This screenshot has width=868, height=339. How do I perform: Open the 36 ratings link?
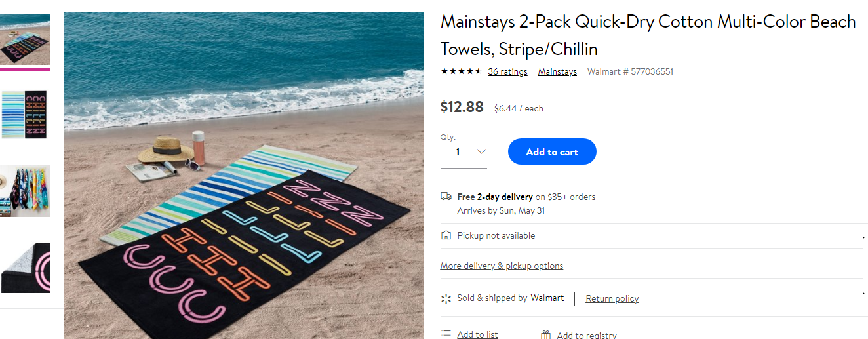507,71
